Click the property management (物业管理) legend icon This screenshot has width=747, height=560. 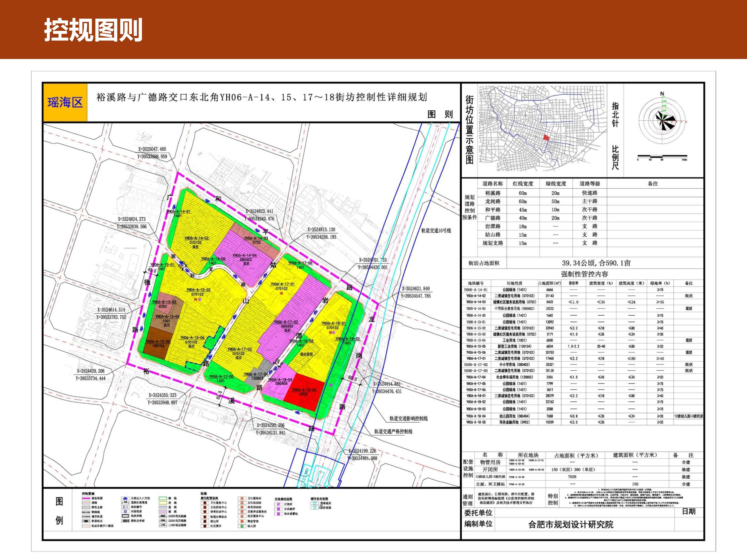242,521
